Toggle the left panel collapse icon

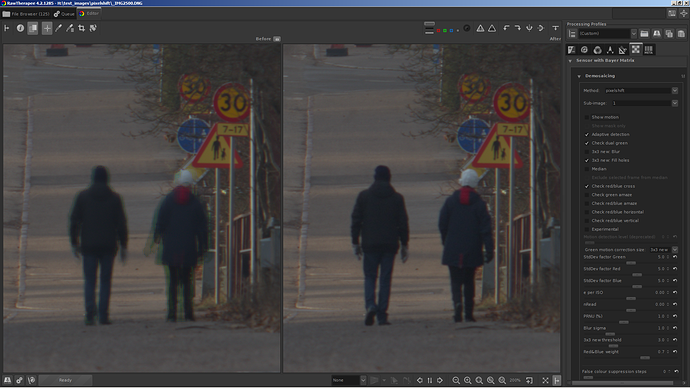click(7, 28)
